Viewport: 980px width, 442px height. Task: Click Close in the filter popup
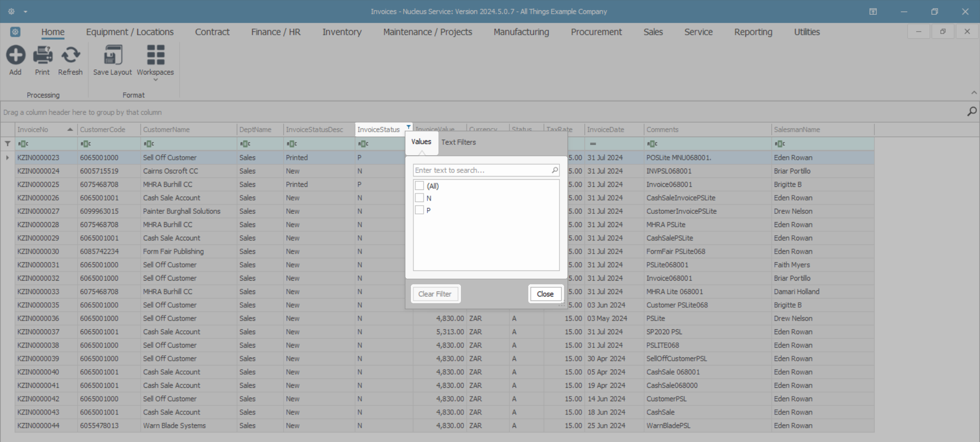[545, 294]
